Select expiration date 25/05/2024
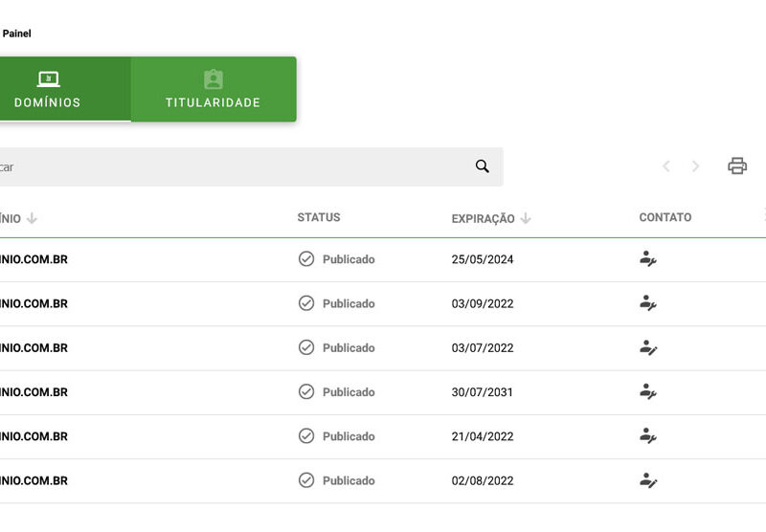 click(483, 259)
